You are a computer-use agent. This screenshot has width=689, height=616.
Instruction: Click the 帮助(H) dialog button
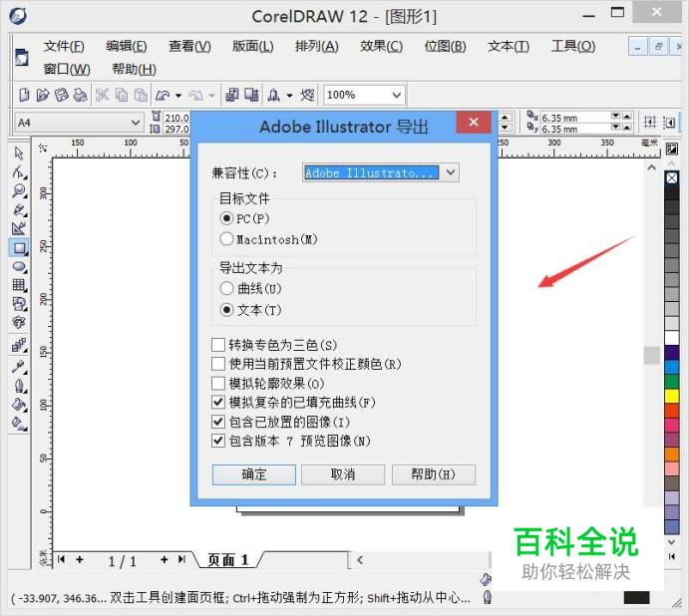434,474
